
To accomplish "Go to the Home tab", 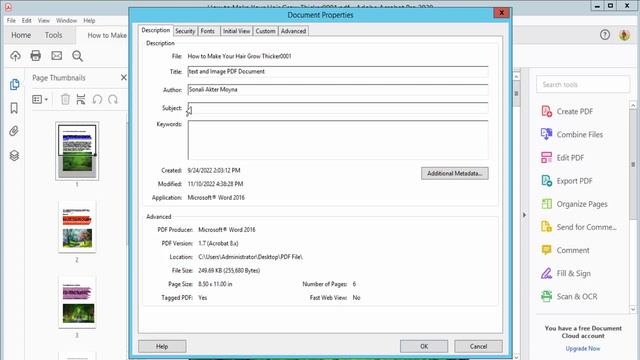I will (x=21, y=35).
